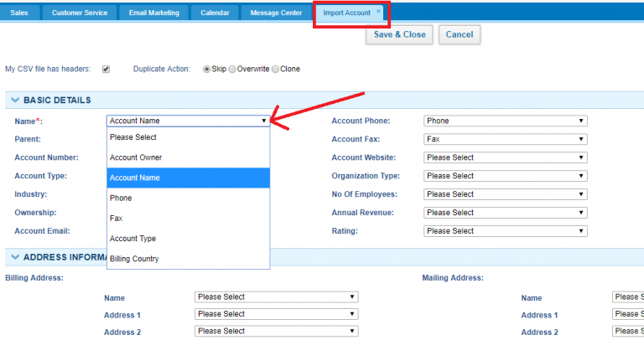Choose Account Owner from the list
This screenshot has width=644, height=340.
pos(188,157)
